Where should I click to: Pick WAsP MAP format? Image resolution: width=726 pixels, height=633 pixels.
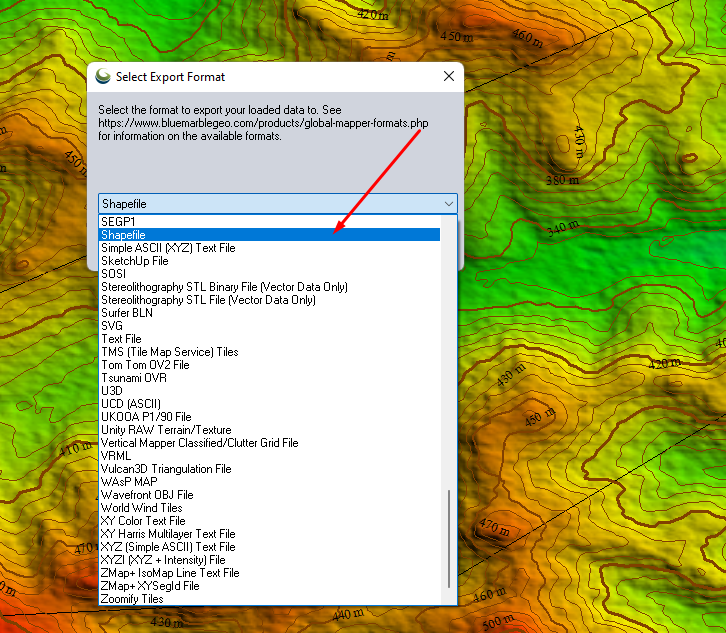(270, 482)
